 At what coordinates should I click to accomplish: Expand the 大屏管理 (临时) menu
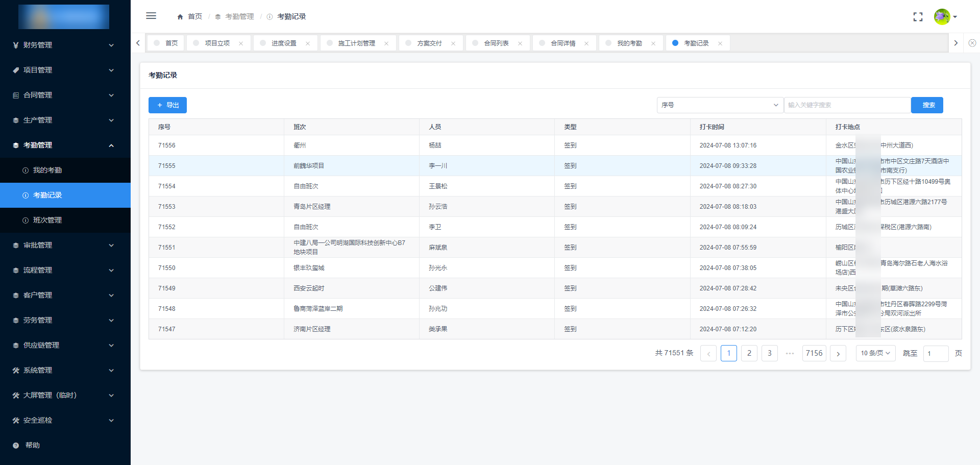(65, 395)
